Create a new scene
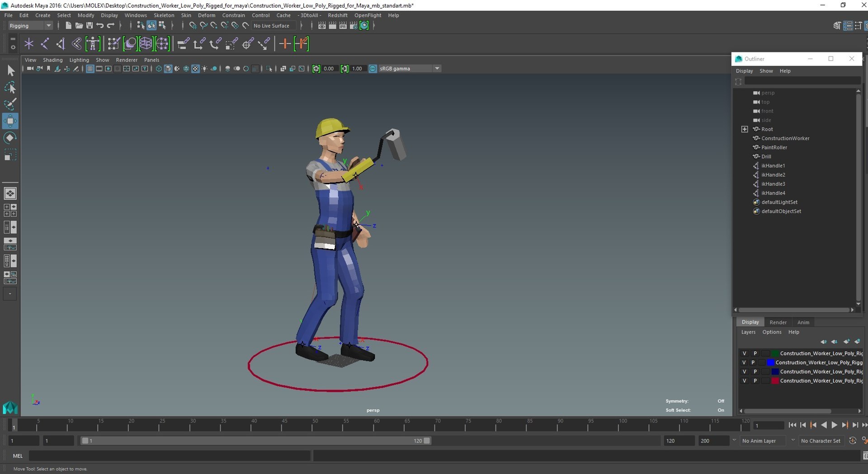868x474 pixels. 68,26
